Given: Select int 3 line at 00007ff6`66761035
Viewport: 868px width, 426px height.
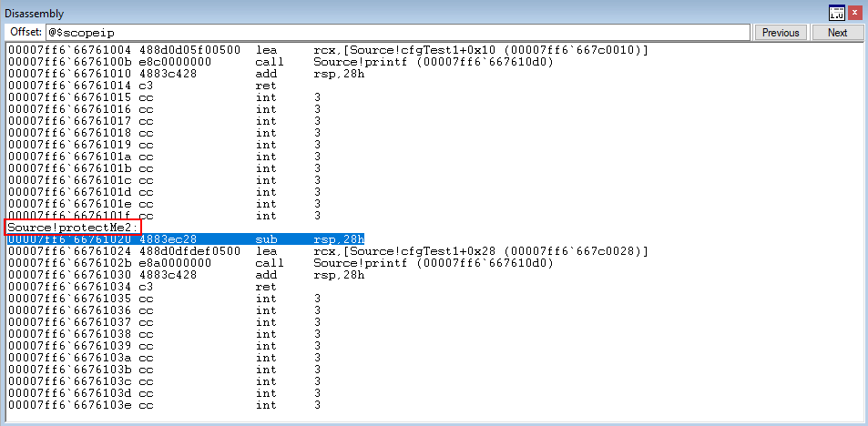Looking at the screenshot, I should click(165, 299).
